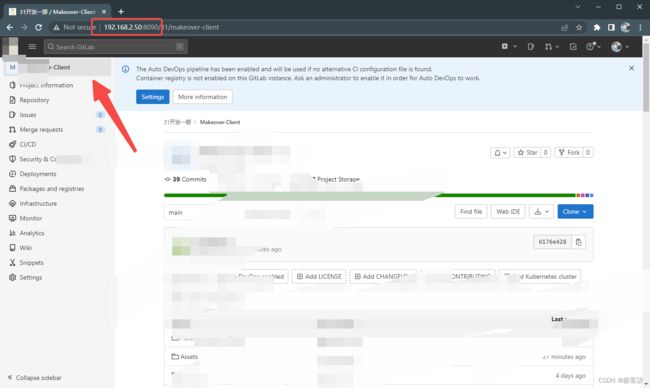650x388 pixels.
Task: Open GitLab hamburger menu
Action: [x=32, y=46]
